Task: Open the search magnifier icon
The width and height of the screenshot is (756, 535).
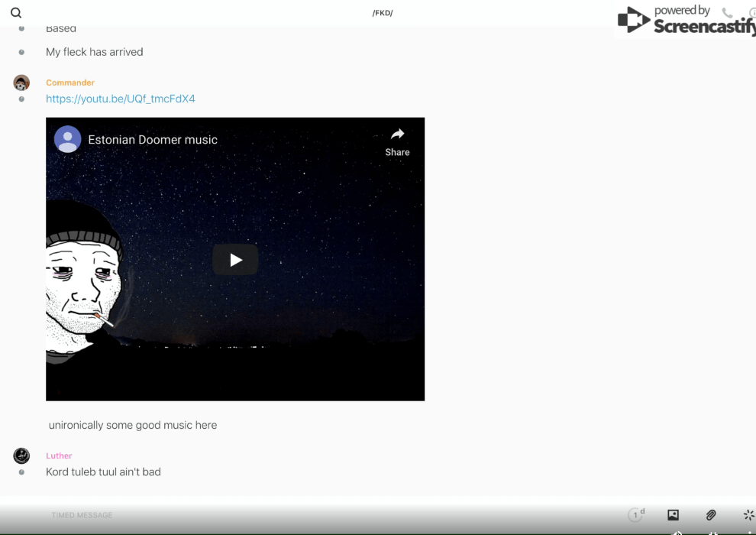Action: click(x=16, y=13)
